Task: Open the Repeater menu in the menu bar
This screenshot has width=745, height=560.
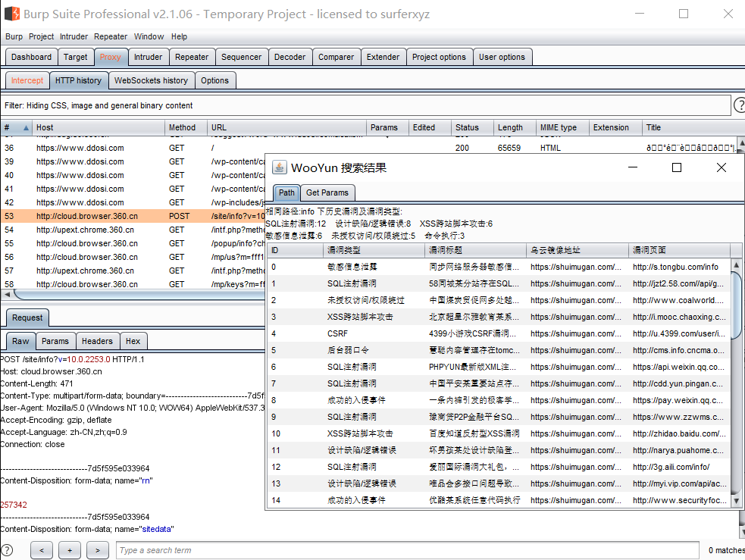Action: click(x=111, y=36)
